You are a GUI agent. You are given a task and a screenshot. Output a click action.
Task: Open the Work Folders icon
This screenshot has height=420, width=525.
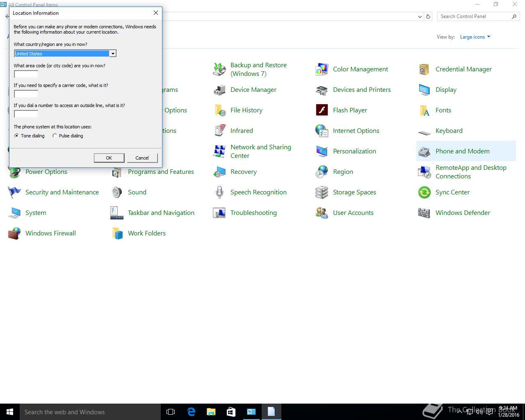pyautogui.click(x=117, y=233)
